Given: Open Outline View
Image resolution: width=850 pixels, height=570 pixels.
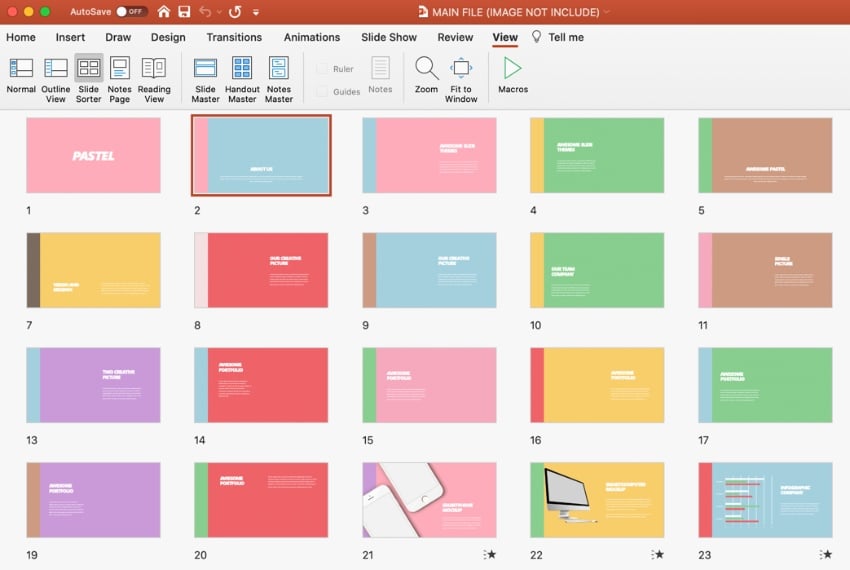Looking at the screenshot, I should pyautogui.click(x=55, y=78).
